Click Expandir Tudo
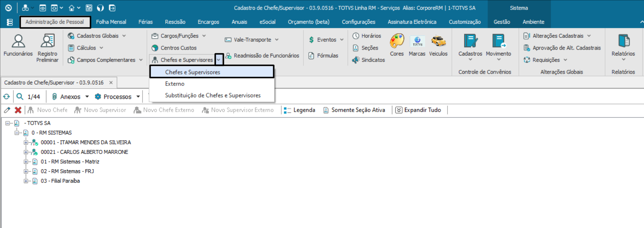 coord(418,110)
